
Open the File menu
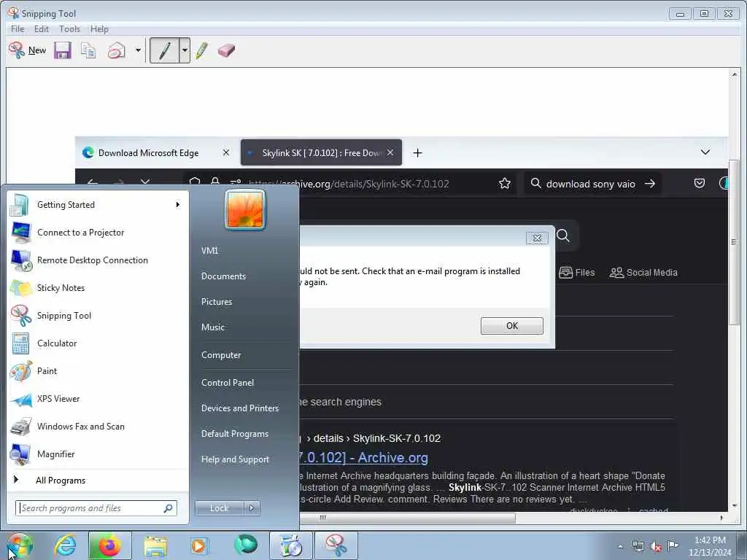click(18, 29)
